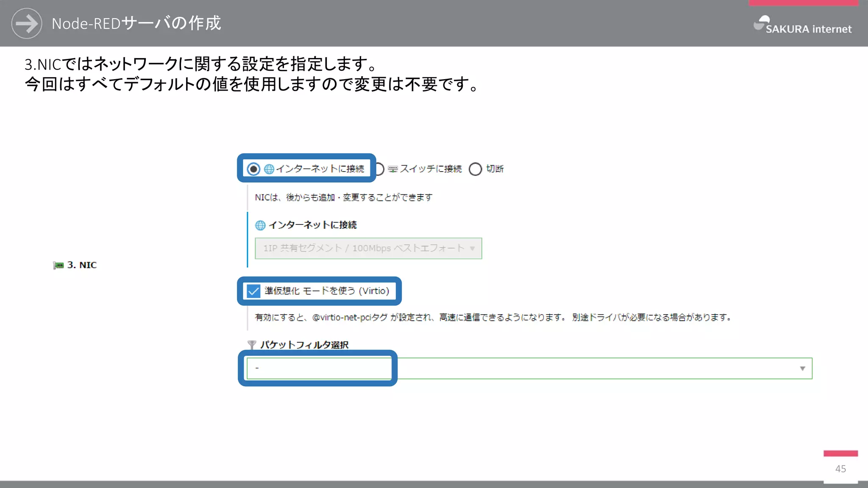Click the slide line beginning 3.NICではネットワーク
The height and width of the screenshot is (488, 868).
click(201, 64)
